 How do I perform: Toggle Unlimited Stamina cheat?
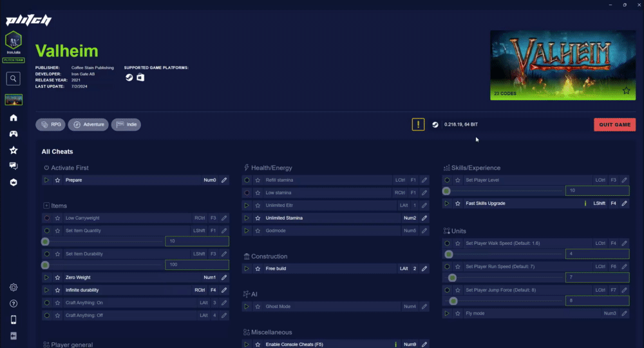point(247,218)
